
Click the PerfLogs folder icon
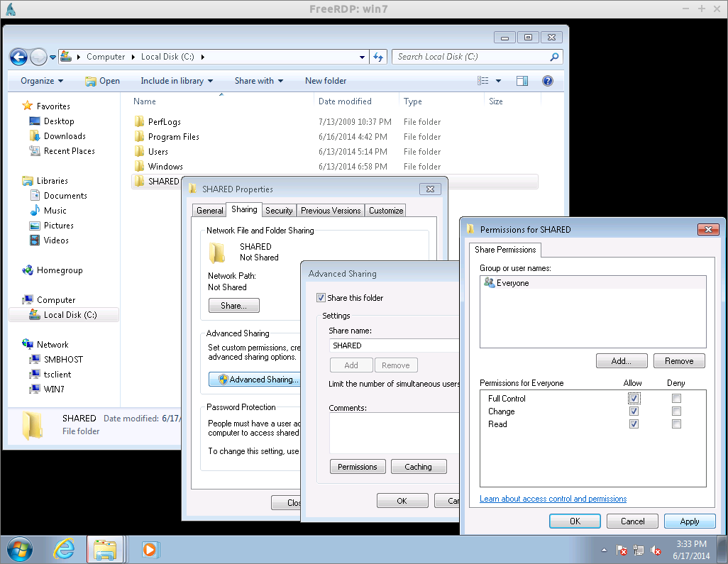(139, 122)
